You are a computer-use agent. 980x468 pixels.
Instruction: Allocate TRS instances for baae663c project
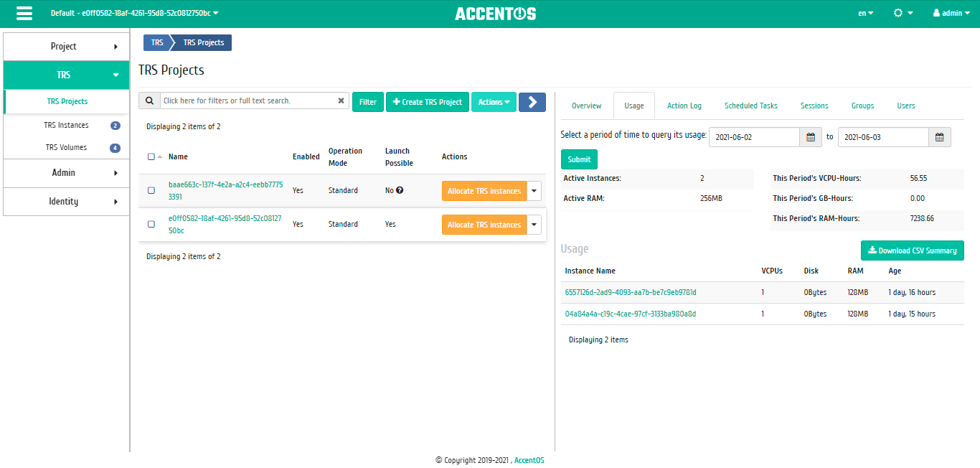484,191
